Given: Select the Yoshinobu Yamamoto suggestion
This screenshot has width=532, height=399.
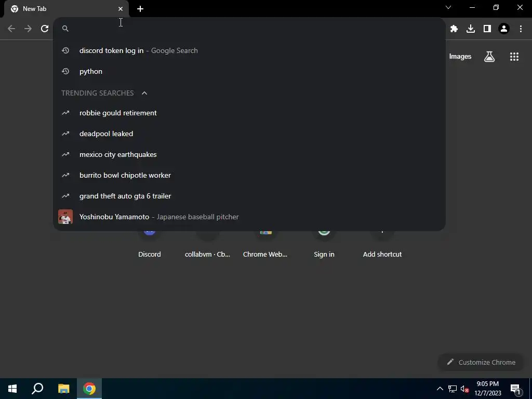Looking at the screenshot, I should pyautogui.click(x=249, y=217).
